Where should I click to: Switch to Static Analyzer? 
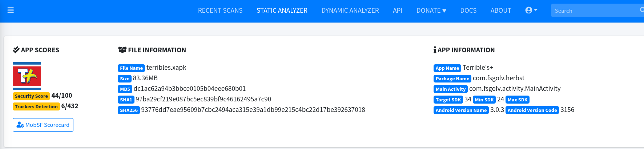point(282,11)
